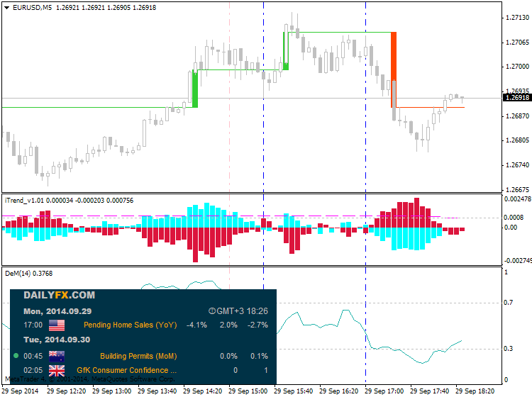
Task: Click the 0.7 level label in DeMarker
Action: (x=509, y=303)
